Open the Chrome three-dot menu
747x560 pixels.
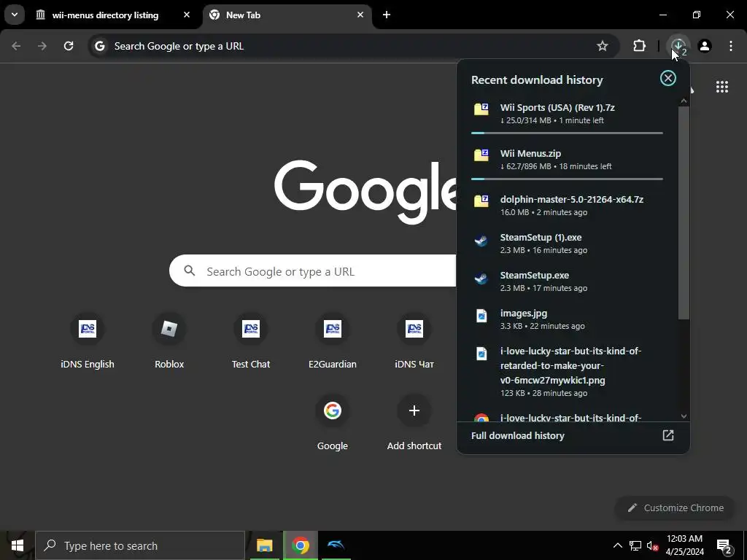click(x=731, y=46)
